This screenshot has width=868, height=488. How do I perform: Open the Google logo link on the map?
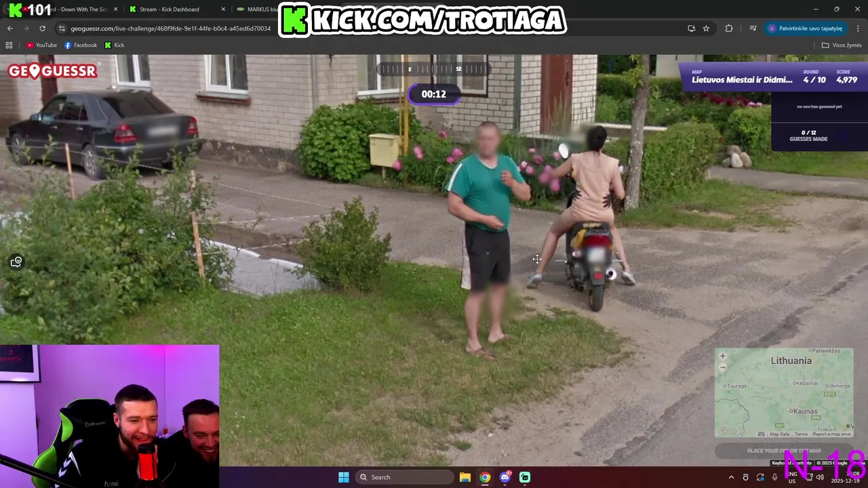pyautogui.click(x=731, y=431)
